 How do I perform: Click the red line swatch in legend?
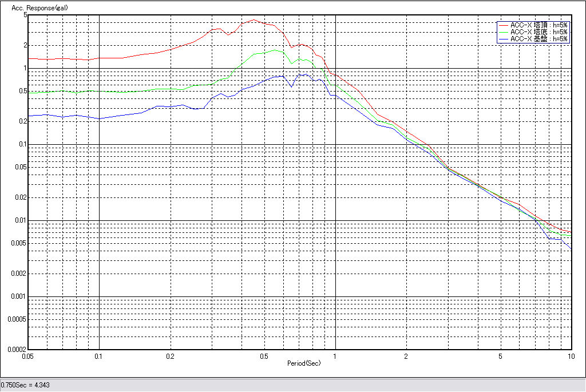coord(504,25)
